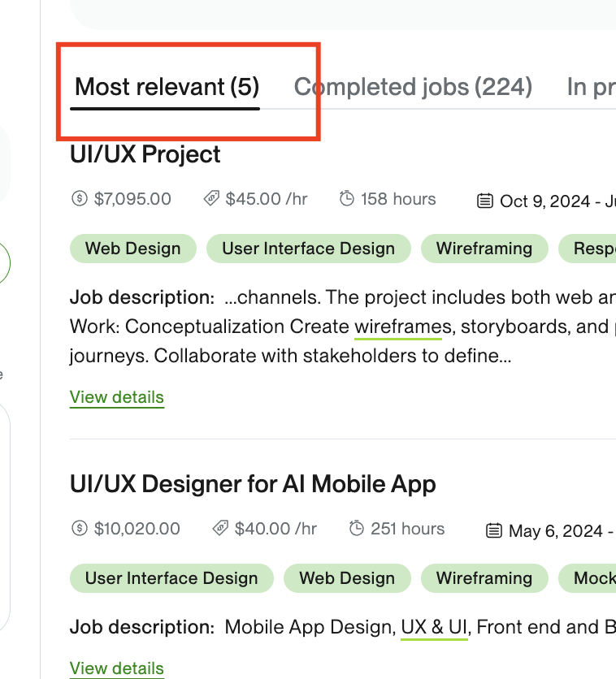Open the UI/UX Project job title
The image size is (616, 679).
click(x=145, y=154)
